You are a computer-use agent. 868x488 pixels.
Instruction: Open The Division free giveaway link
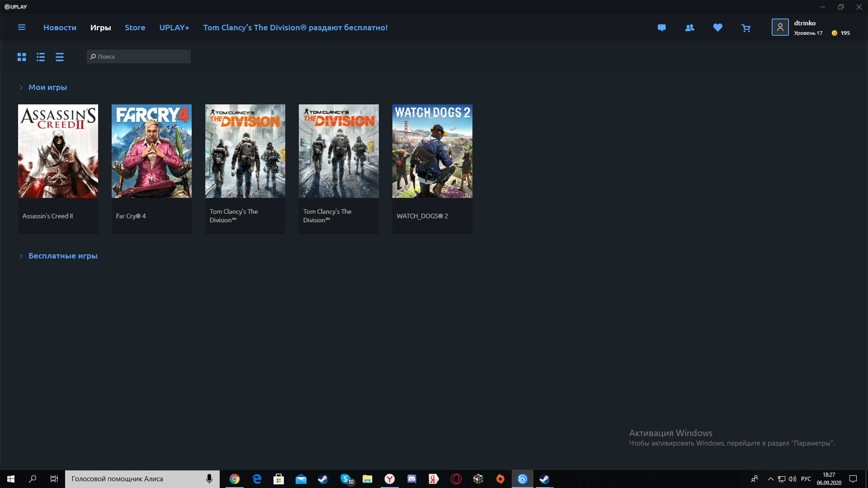click(295, 28)
